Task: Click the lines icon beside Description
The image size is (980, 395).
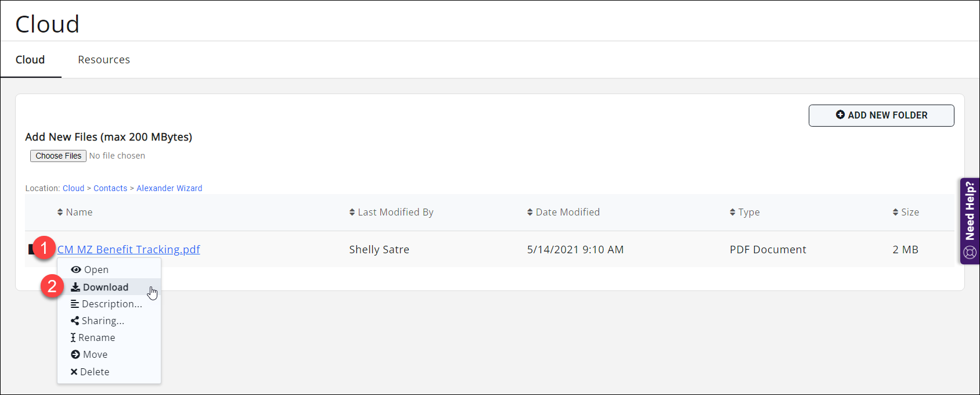Action: click(74, 303)
